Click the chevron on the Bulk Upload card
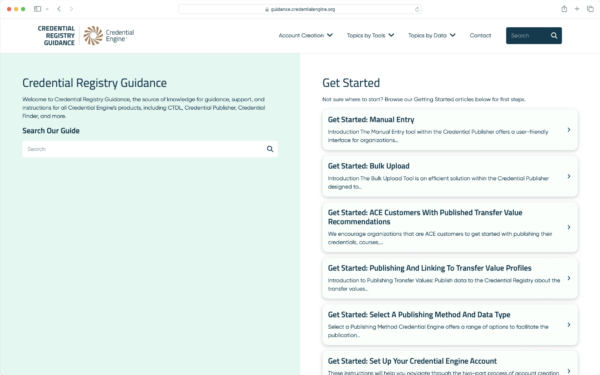Screen dimensions: 600x375 (569, 176)
